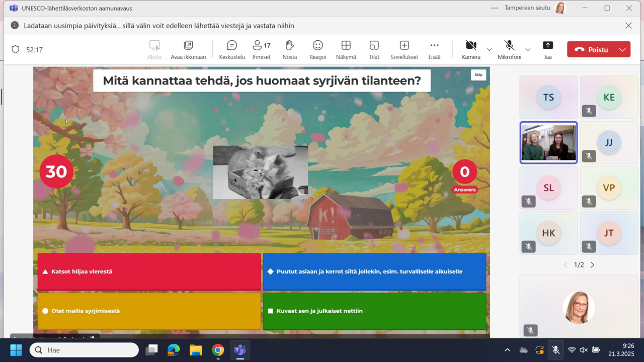Open shared content with Avaa ikkunaan

click(188, 50)
